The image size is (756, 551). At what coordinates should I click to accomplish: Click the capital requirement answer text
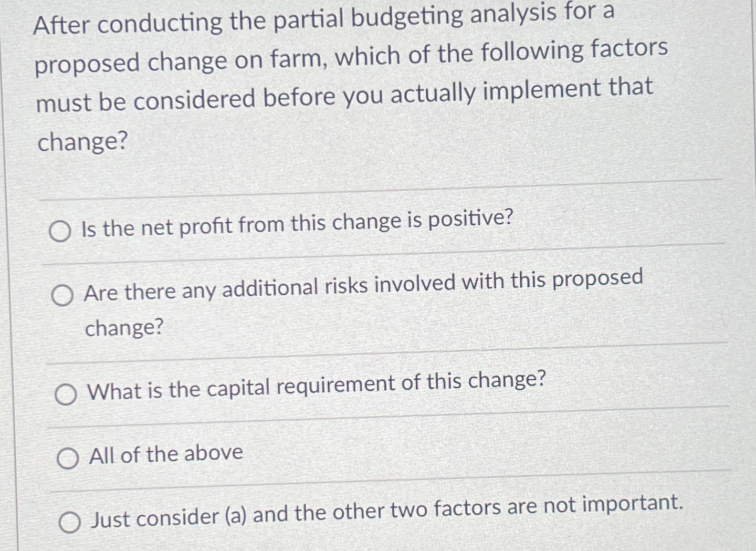pyautogui.click(x=315, y=384)
